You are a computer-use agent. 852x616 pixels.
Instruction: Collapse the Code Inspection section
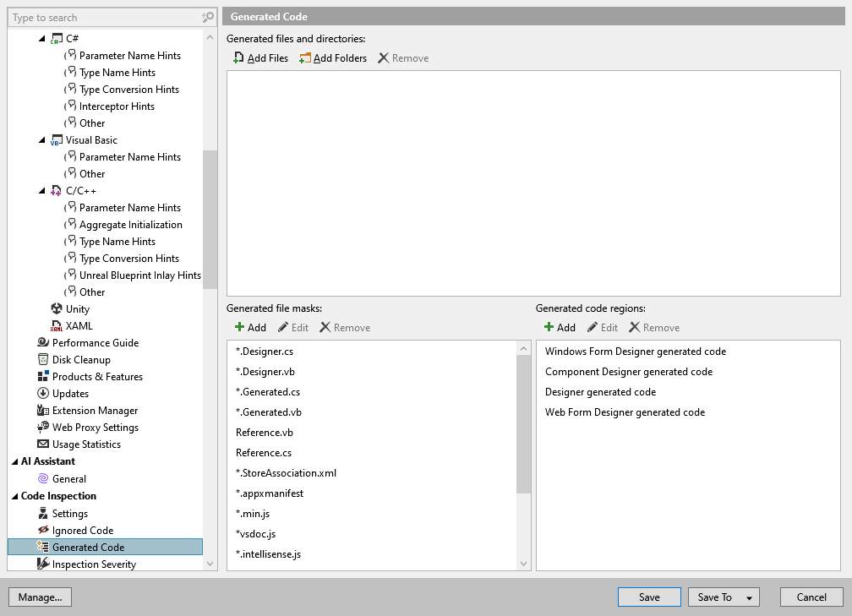click(15, 496)
